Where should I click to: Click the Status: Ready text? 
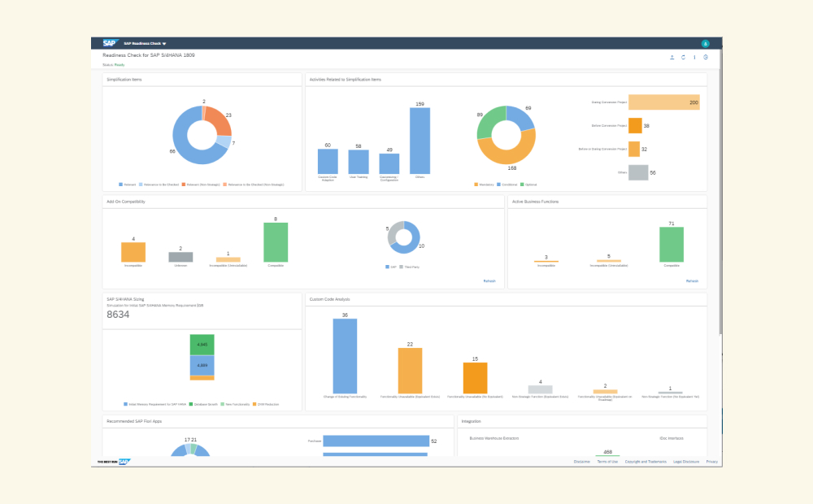(114, 65)
